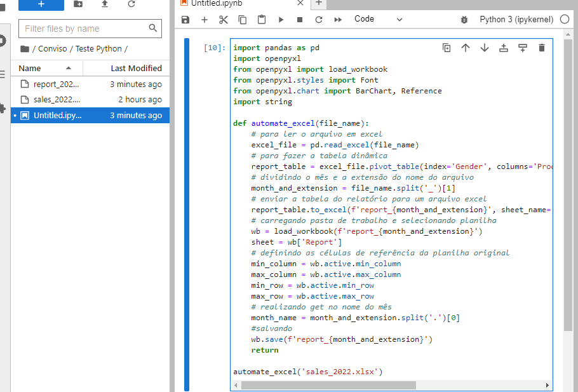Click the "sheet = wb['Report']" line
The height and width of the screenshot is (392, 578).
[x=297, y=242]
